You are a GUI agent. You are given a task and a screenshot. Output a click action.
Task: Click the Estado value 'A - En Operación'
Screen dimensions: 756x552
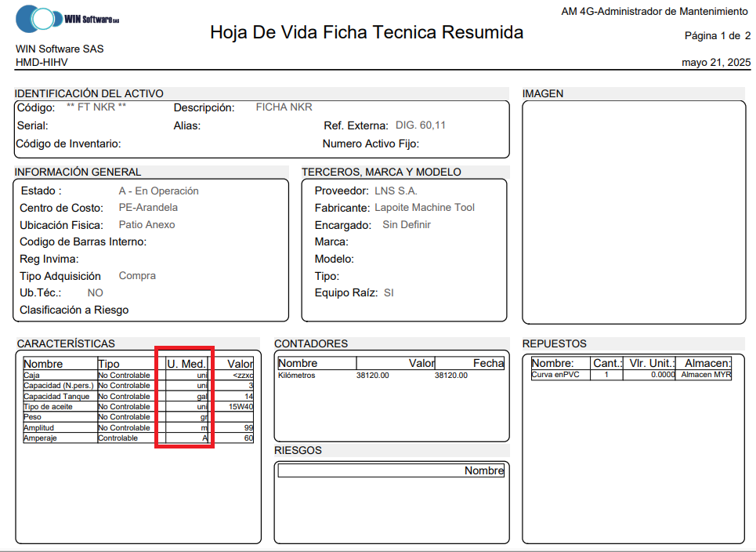coord(158,191)
